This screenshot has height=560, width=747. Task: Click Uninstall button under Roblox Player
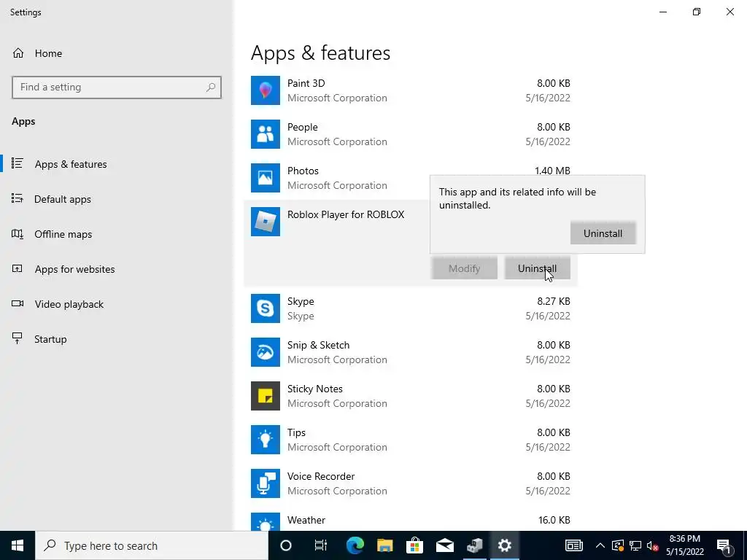537,268
